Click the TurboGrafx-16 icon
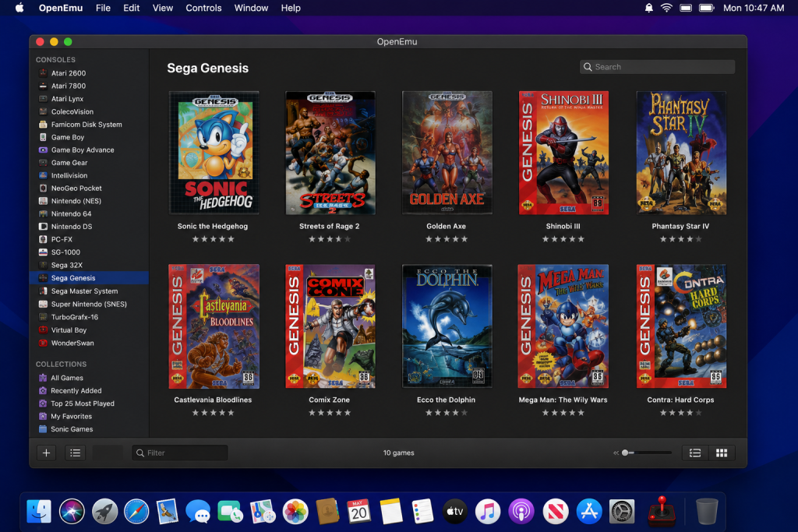The image size is (798, 532). 44,317
